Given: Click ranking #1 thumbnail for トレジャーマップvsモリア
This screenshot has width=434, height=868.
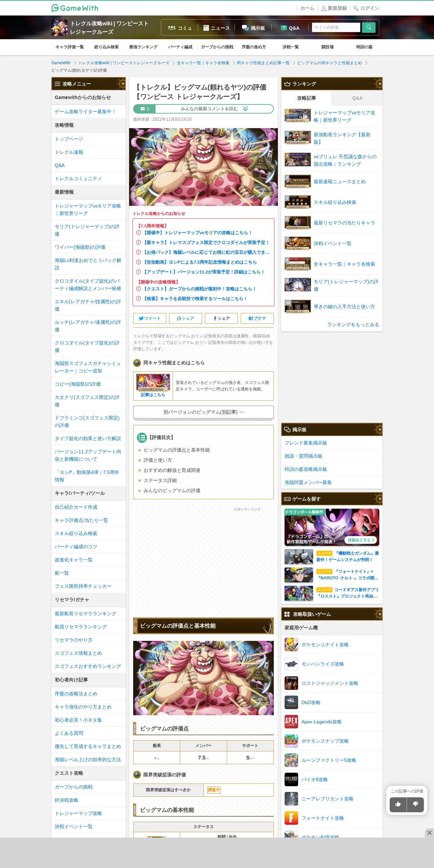Looking at the screenshot, I should (297, 116).
